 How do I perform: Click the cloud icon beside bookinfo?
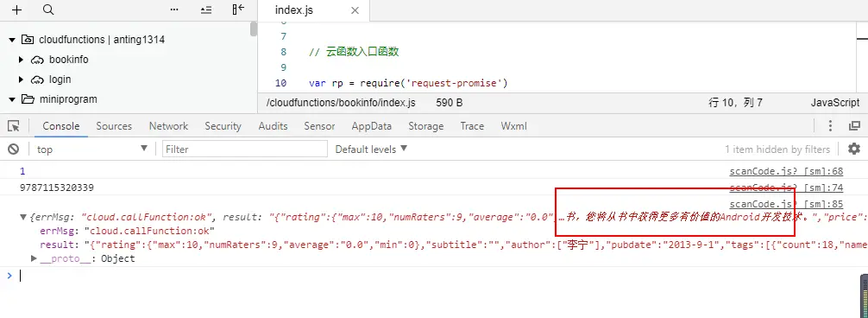coord(37,60)
